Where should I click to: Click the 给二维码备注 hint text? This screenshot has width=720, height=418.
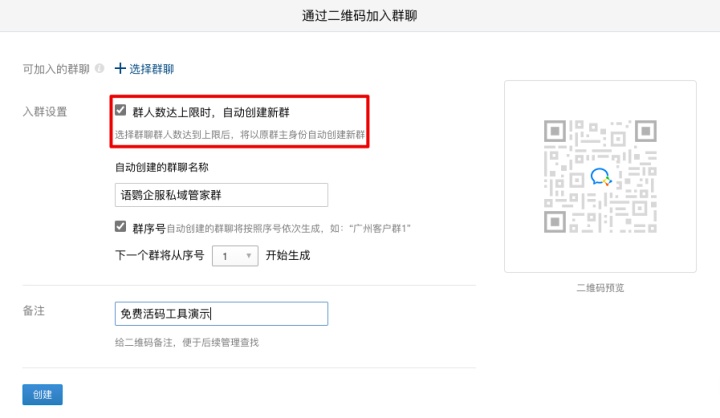coord(187,343)
